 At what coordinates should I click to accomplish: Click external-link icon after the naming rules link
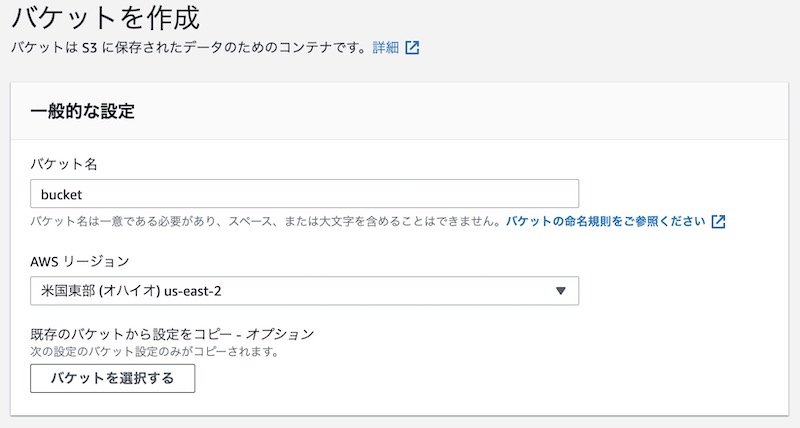[718, 221]
